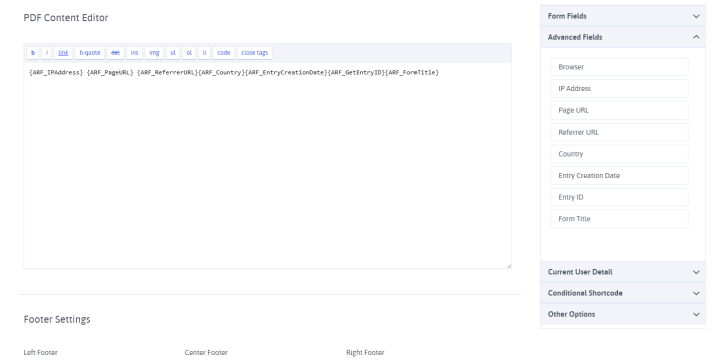Click the b-quote toolbar button

[90, 53]
